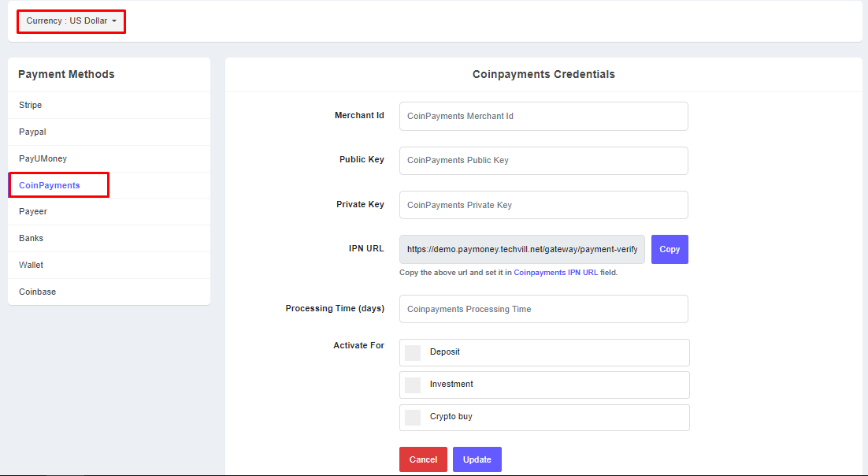Open the Coinpayments IPN URL link
868x476 pixels.
click(x=555, y=273)
